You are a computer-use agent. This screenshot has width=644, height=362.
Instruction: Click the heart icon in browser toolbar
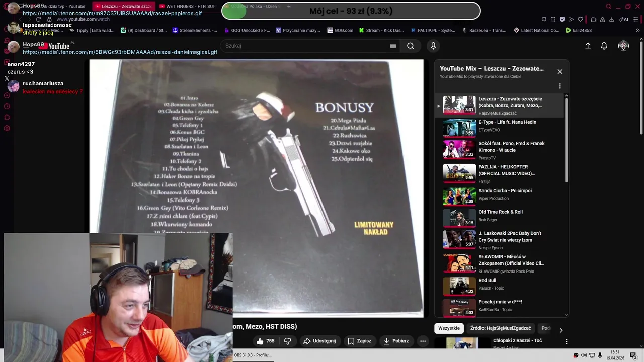click(580, 19)
